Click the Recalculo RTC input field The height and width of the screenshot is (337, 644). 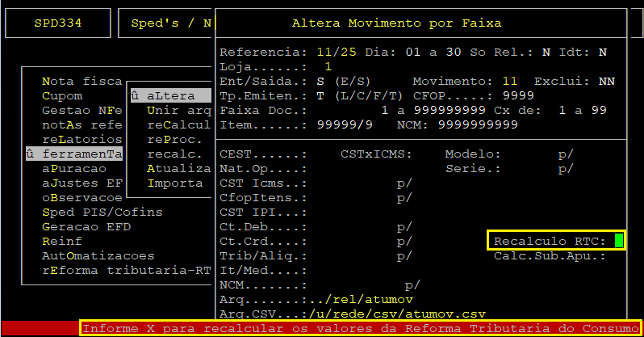click(619, 241)
